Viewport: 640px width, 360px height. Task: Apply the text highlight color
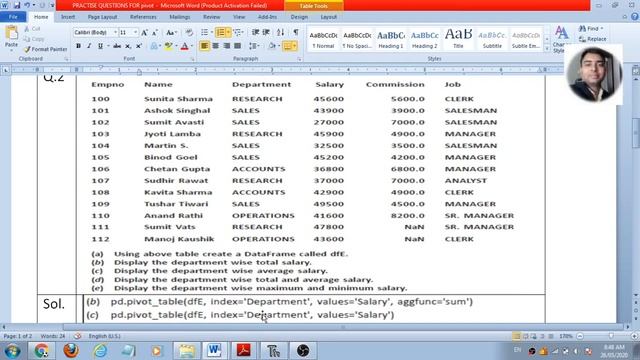(168, 46)
